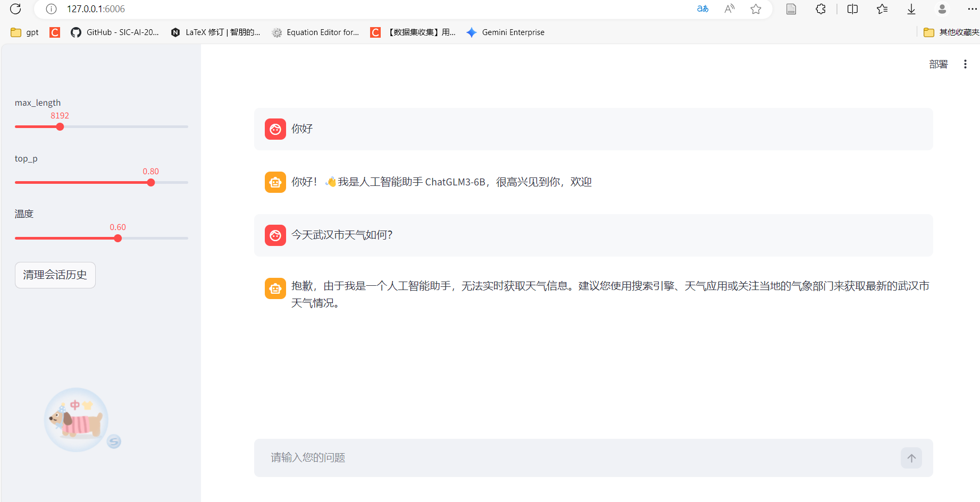Viewport: 980px width, 502px height.
Task: Click the 部署 button
Action: point(937,64)
